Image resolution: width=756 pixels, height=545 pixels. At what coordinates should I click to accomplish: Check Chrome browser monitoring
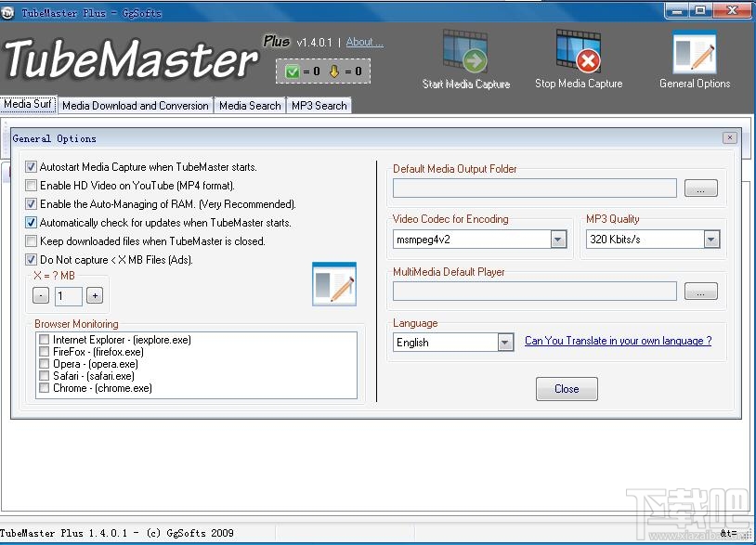(44, 388)
